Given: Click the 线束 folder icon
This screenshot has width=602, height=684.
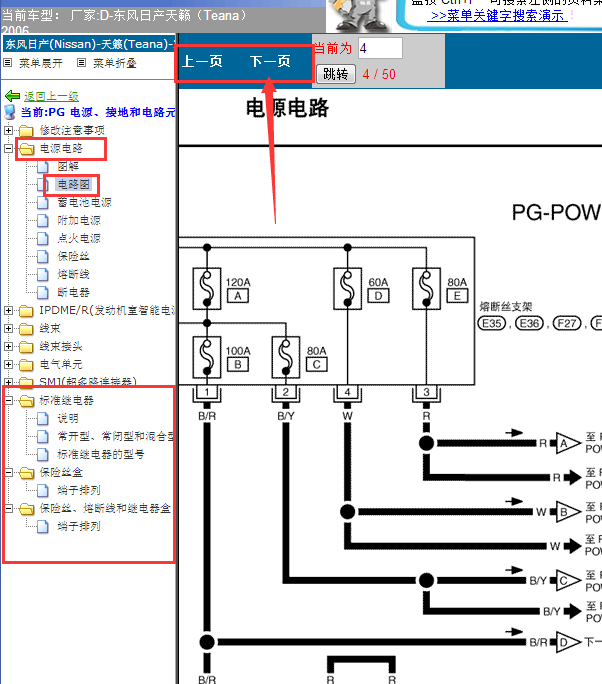Looking at the screenshot, I should (x=26, y=328).
